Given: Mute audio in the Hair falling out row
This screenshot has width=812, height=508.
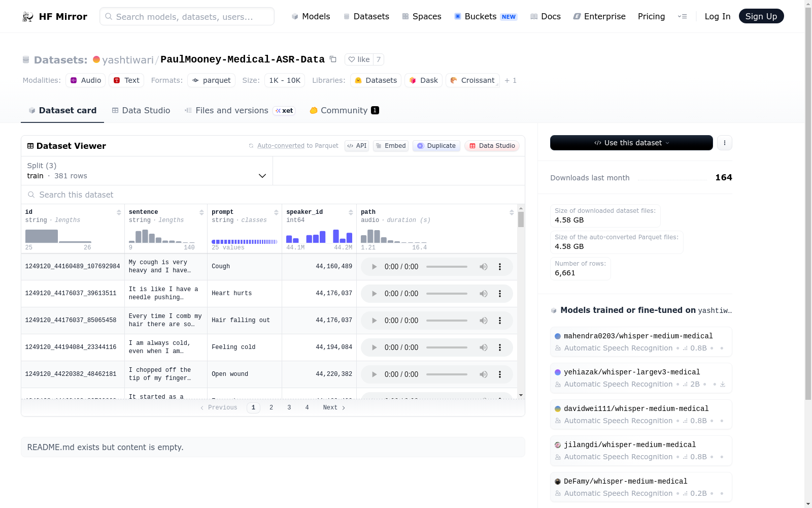Looking at the screenshot, I should click(x=484, y=321).
